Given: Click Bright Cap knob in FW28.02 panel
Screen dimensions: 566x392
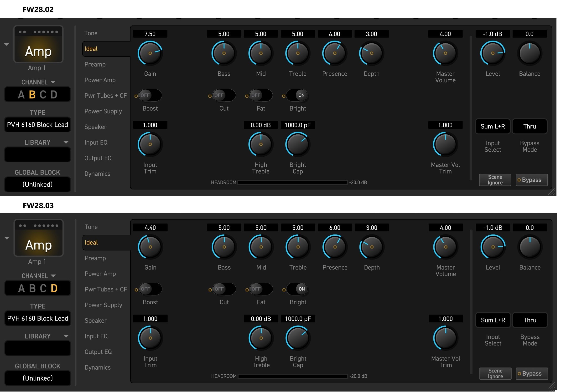Looking at the screenshot, I should 297,144.
